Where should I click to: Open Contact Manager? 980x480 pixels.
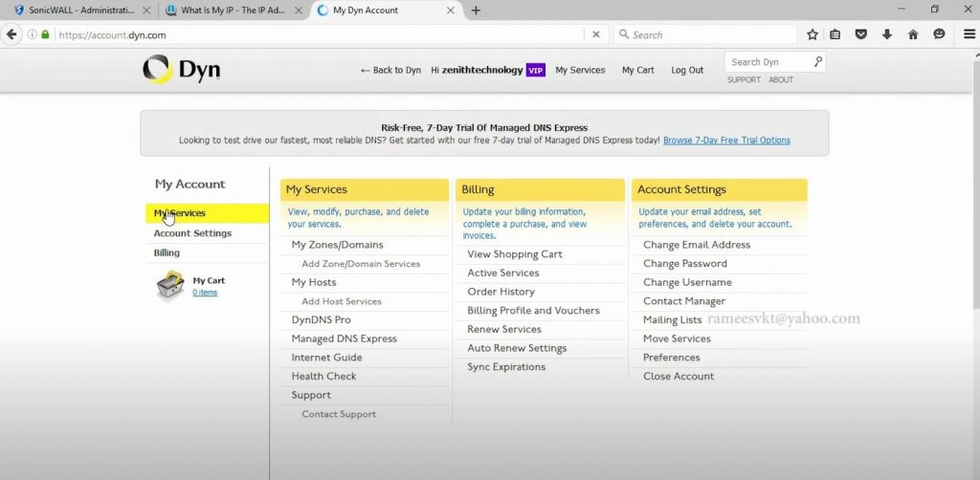[683, 301]
